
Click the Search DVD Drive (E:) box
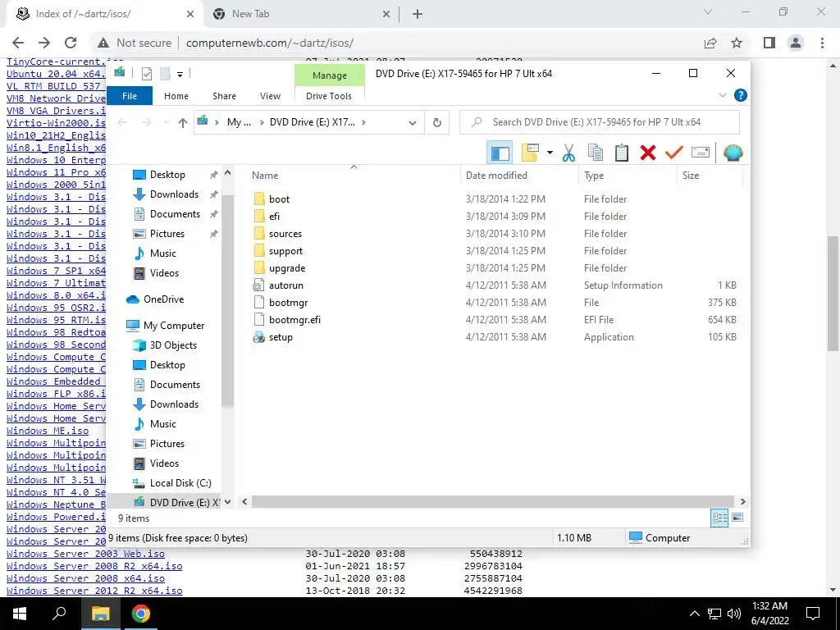pos(600,122)
